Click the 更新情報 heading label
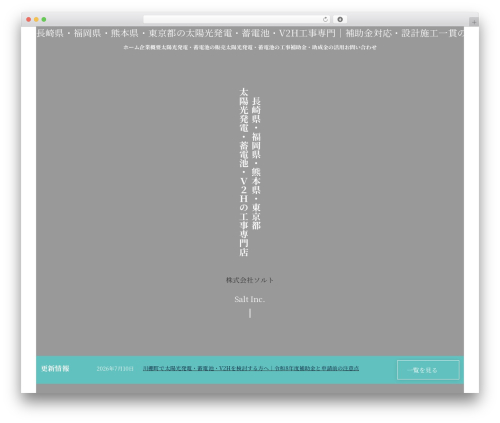 pos(55,368)
